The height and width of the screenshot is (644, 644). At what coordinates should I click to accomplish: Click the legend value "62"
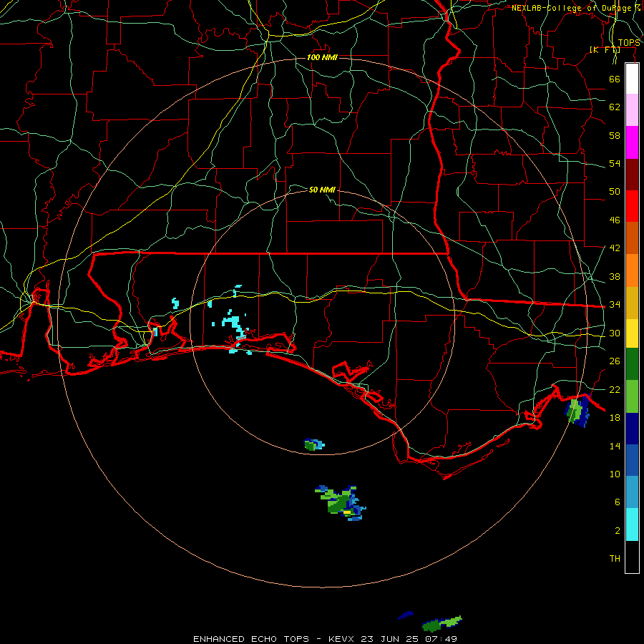tap(615, 107)
